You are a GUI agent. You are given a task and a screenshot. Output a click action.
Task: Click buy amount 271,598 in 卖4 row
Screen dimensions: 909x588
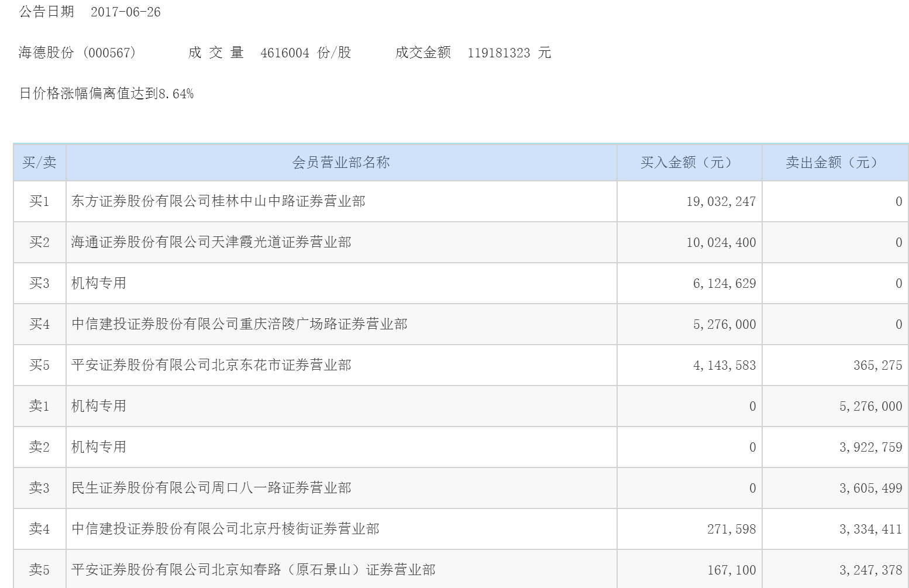[x=732, y=529]
